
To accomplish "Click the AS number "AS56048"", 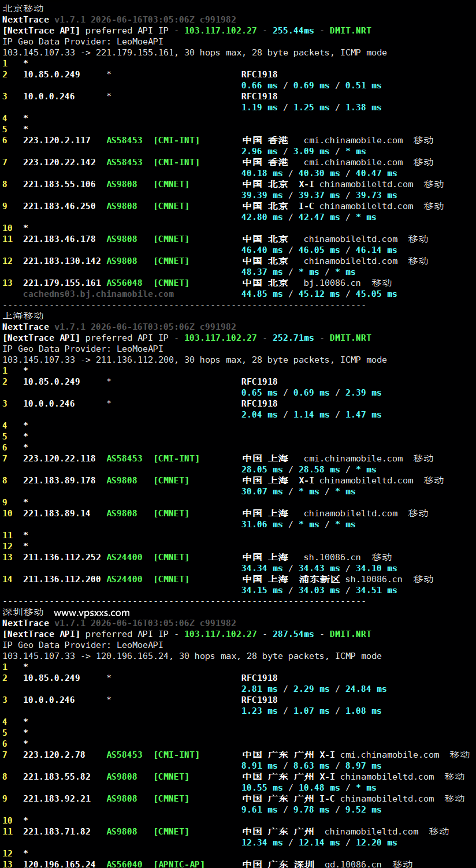I will point(124,283).
